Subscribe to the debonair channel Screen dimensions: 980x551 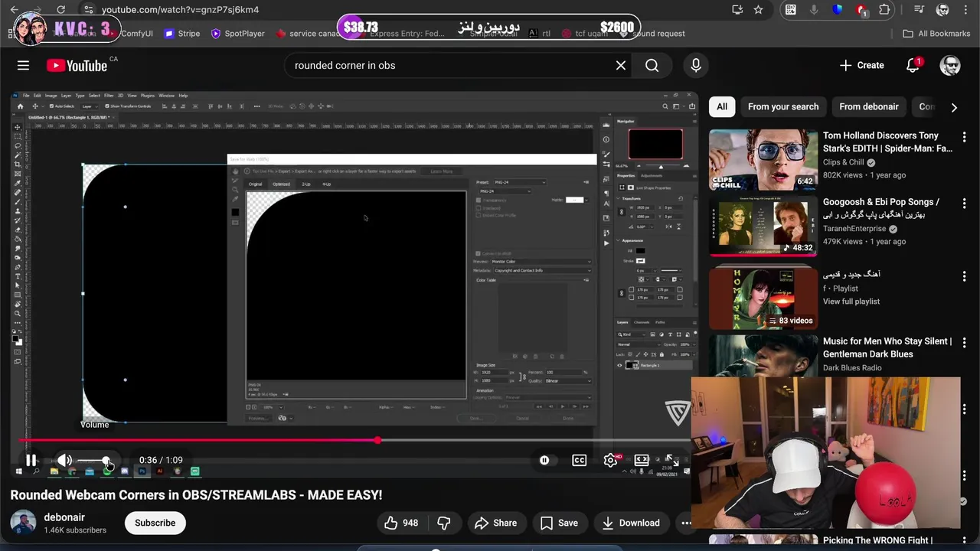pos(155,523)
